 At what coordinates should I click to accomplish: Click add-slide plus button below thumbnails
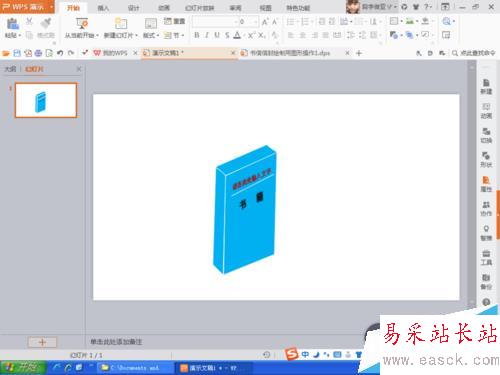tap(42, 342)
